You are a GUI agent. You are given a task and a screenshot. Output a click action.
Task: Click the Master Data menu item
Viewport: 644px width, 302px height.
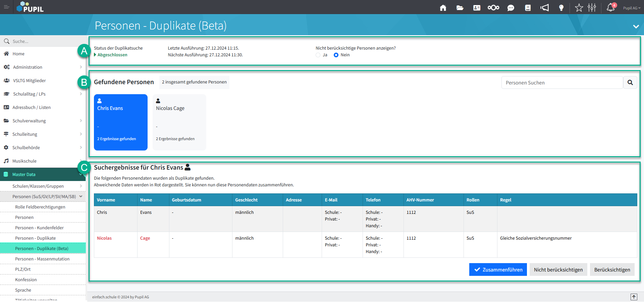(43, 174)
